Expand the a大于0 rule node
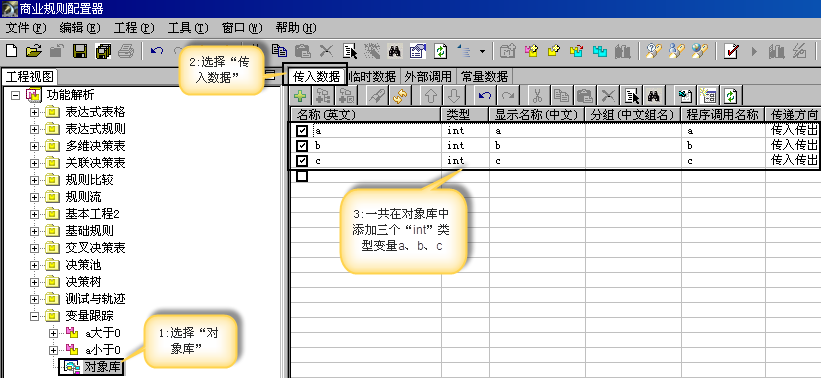The width and height of the screenshot is (821, 378). click(53, 333)
